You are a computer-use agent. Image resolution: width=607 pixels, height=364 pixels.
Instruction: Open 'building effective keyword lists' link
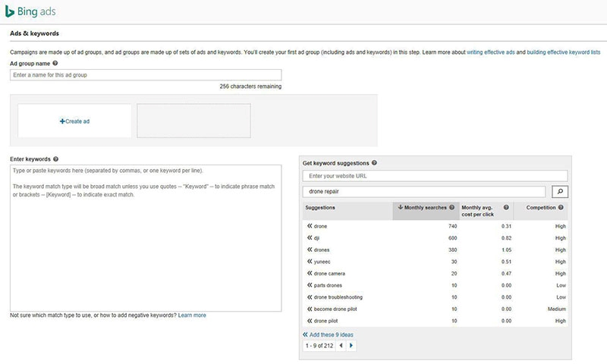pos(563,52)
